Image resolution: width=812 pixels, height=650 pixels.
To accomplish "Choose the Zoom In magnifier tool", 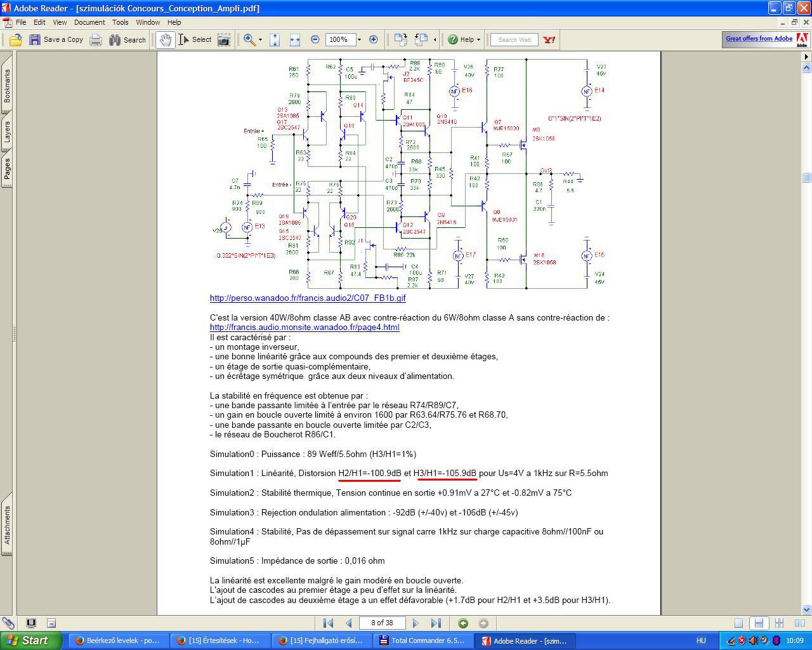I will (x=250, y=39).
